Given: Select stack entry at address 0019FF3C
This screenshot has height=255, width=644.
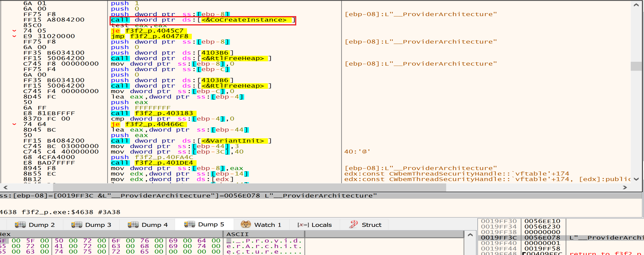Looking at the screenshot, I should coord(499,238).
